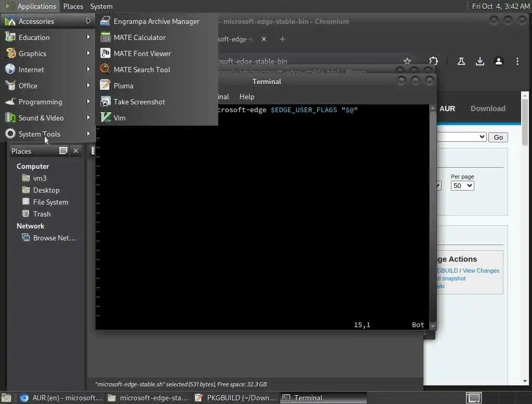The width and height of the screenshot is (532, 404).
Task: Click the PKGBUILD link in Package Actions
Action: [447, 271]
